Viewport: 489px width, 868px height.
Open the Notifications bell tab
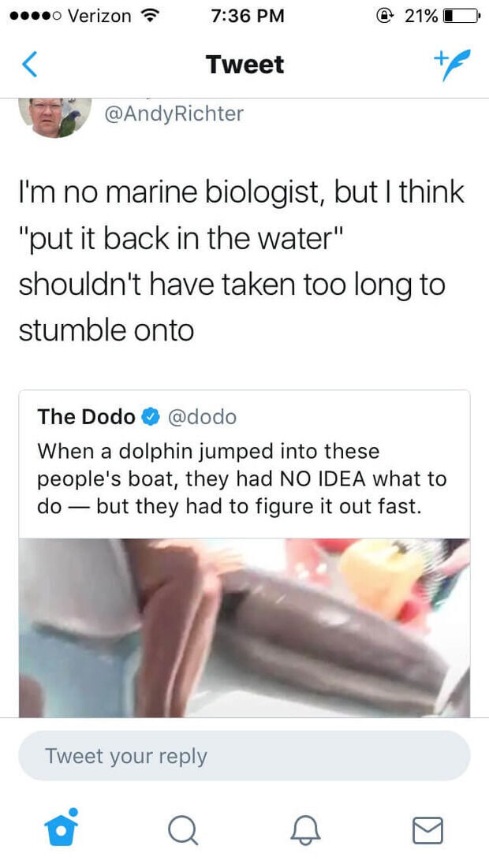(x=305, y=831)
